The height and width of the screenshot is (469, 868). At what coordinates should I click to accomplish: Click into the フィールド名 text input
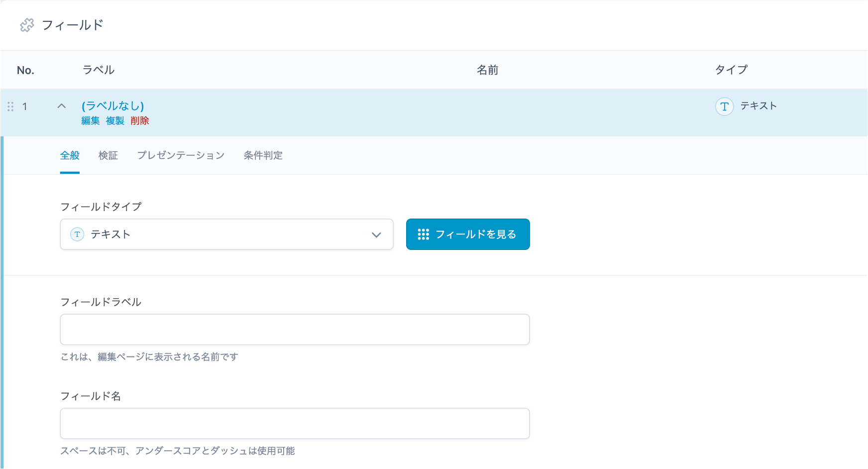(x=295, y=424)
